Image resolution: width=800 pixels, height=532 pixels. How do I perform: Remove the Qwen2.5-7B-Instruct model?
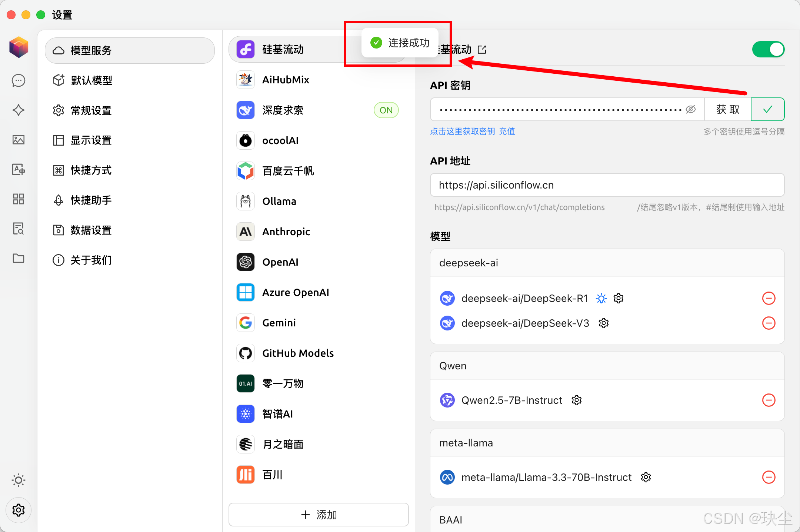pos(769,400)
